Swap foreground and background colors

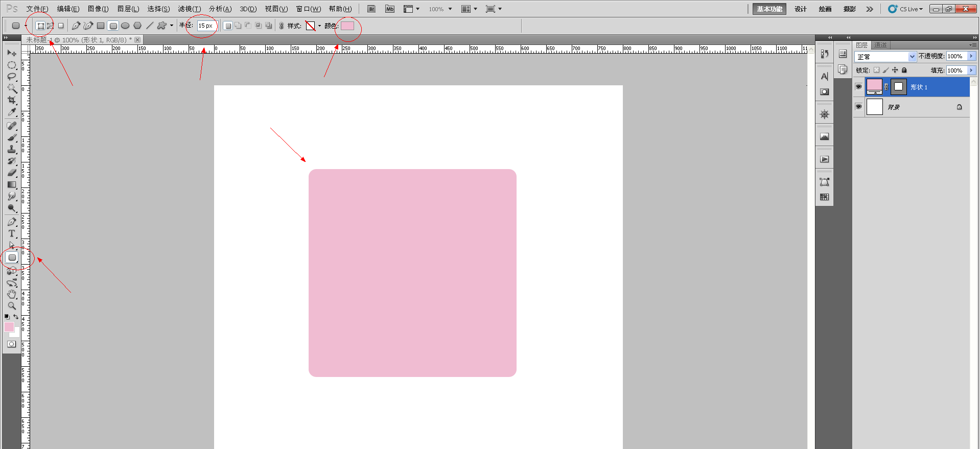point(16,317)
